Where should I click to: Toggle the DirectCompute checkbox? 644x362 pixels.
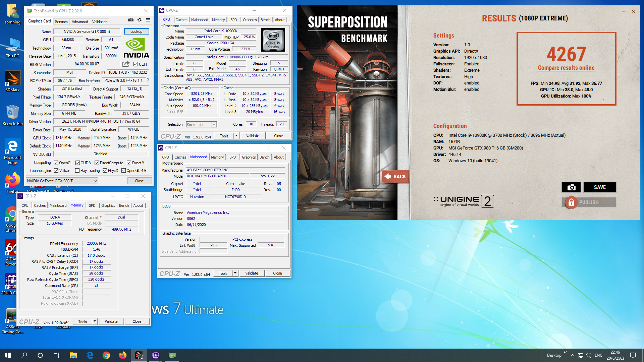tap(97, 163)
